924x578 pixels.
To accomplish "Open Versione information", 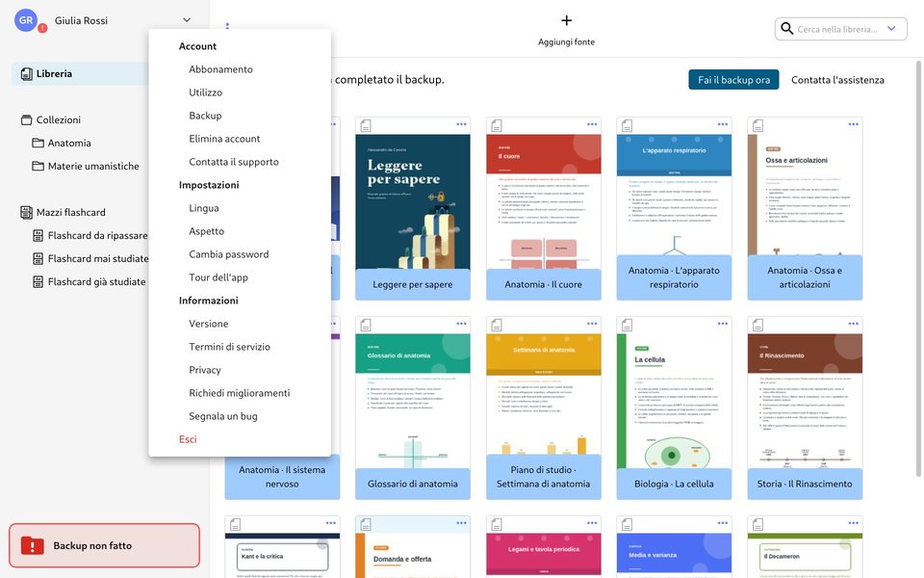I will (x=208, y=324).
